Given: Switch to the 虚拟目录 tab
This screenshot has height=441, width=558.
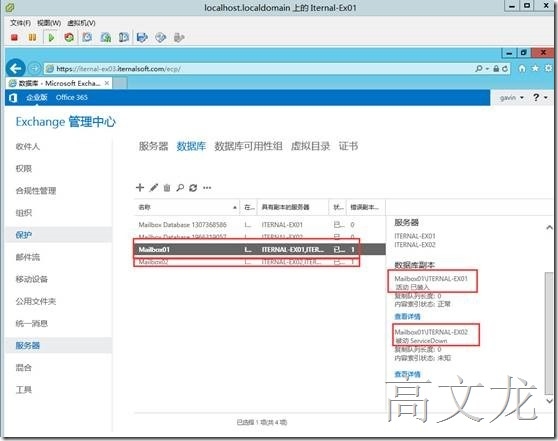Looking at the screenshot, I should pyautogui.click(x=310, y=146).
